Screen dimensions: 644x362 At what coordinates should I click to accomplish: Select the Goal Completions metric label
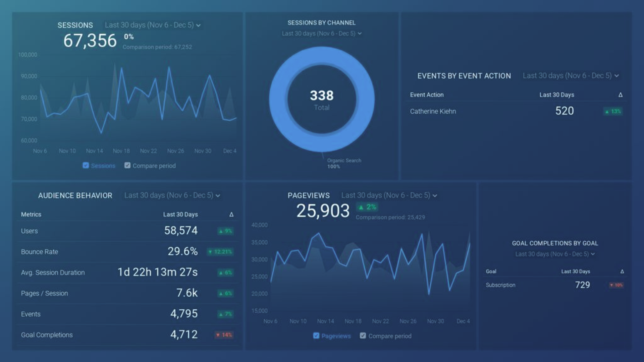tap(47, 335)
